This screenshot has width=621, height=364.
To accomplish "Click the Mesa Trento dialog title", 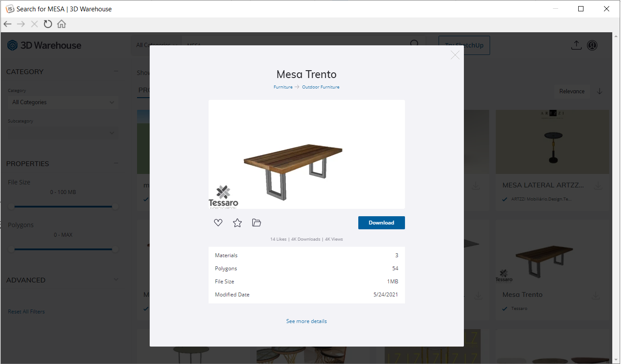I will (x=306, y=74).
